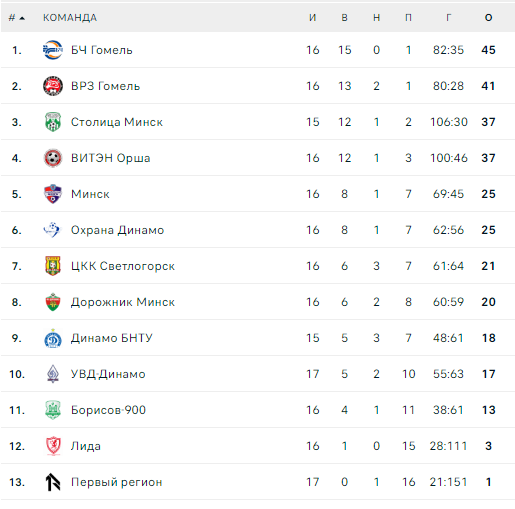
Task: Sort by the Г goals column header
Action: click(x=449, y=18)
